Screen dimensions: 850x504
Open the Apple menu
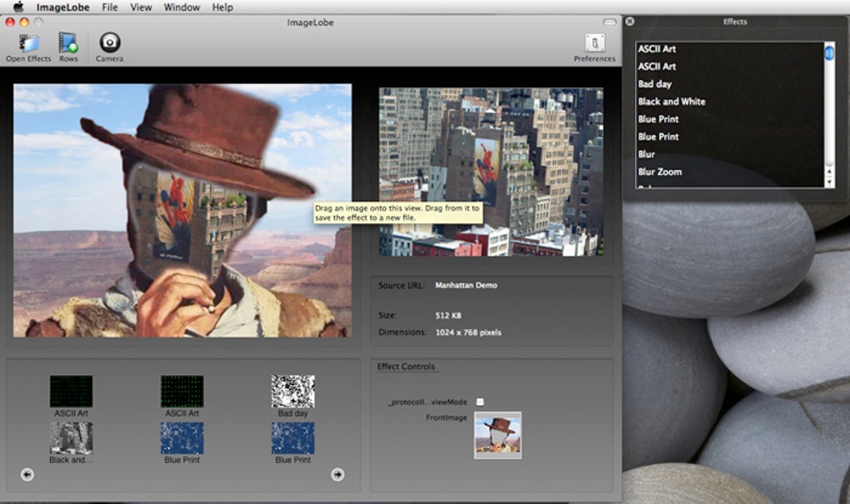click(18, 7)
